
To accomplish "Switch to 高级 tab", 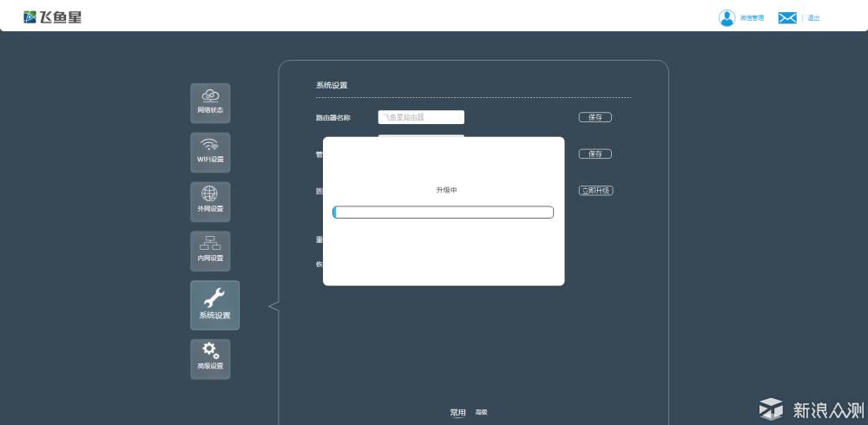I will click(x=481, y=412).
